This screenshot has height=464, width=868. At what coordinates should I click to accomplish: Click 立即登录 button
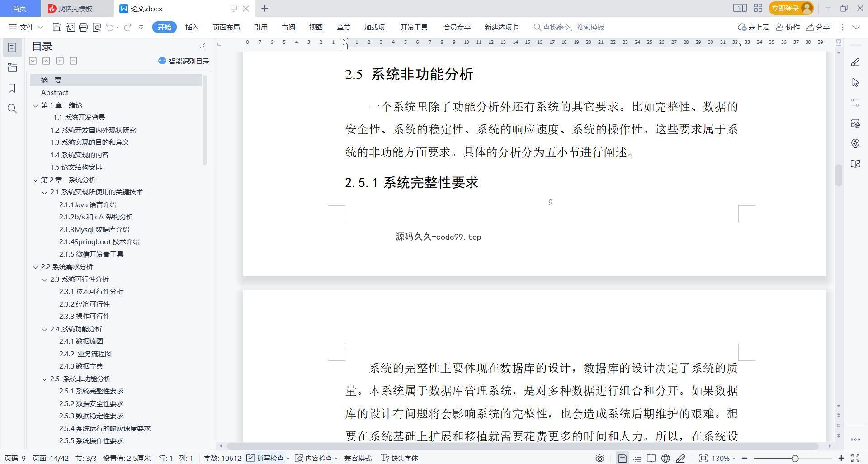(791, 8)
